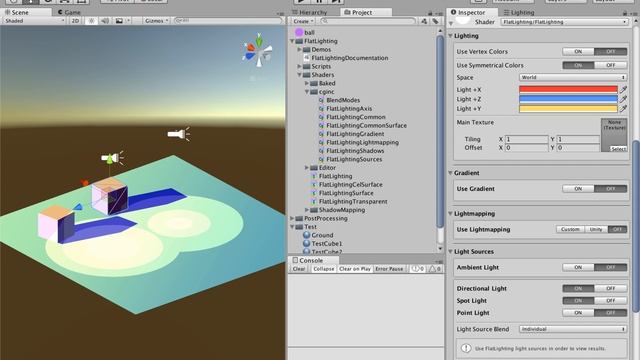Click the scene orientation gizmo

point(258,51)
